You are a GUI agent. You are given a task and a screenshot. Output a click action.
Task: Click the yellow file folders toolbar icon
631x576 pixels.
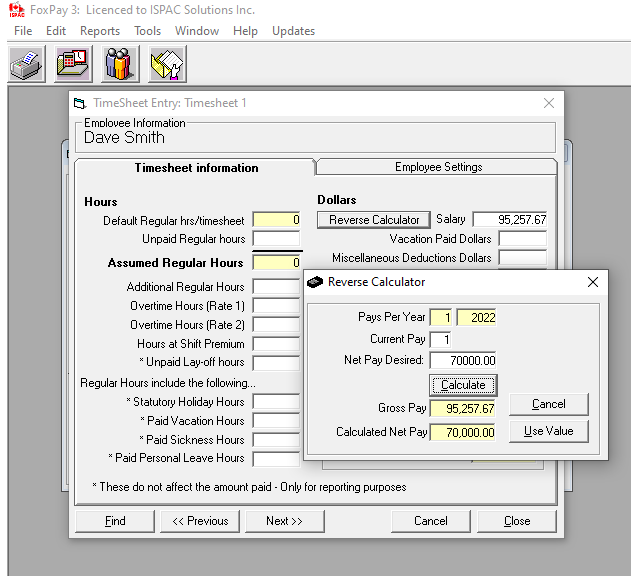click(x=167, y=64)
